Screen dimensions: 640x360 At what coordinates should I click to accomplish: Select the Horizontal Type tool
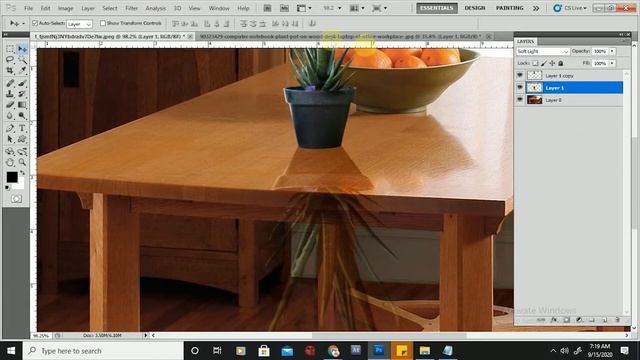click(x=22, y=128)
